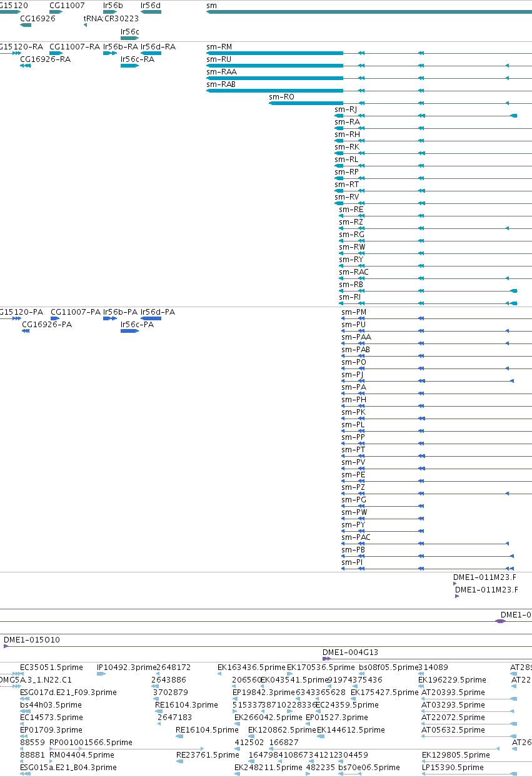Click CG16926-RA transcript label
Screen dimensions: 532x777
[46, 59]
